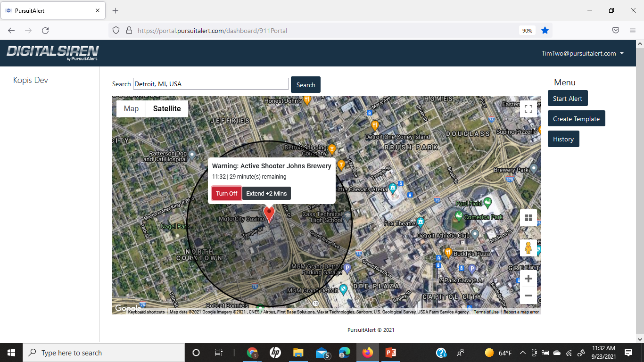This screenshot has height=362, width=644.
Task: Click the Detroit One Coney Island marker
Action: click(x=375, y=125)
